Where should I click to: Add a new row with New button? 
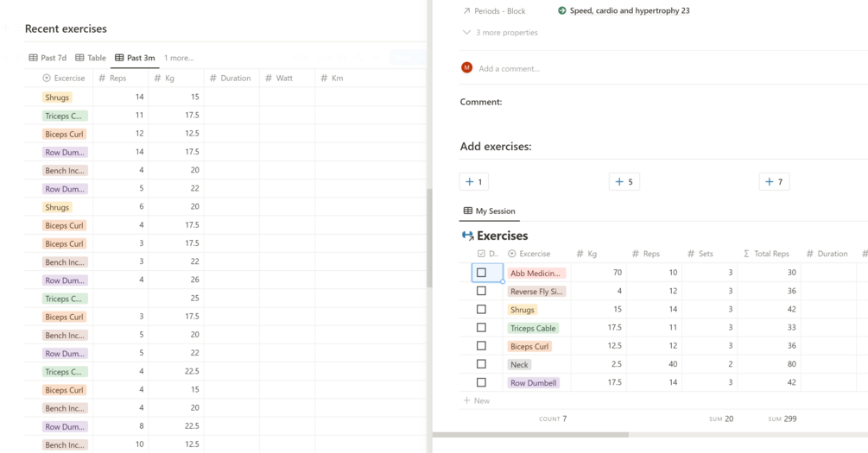477,400
